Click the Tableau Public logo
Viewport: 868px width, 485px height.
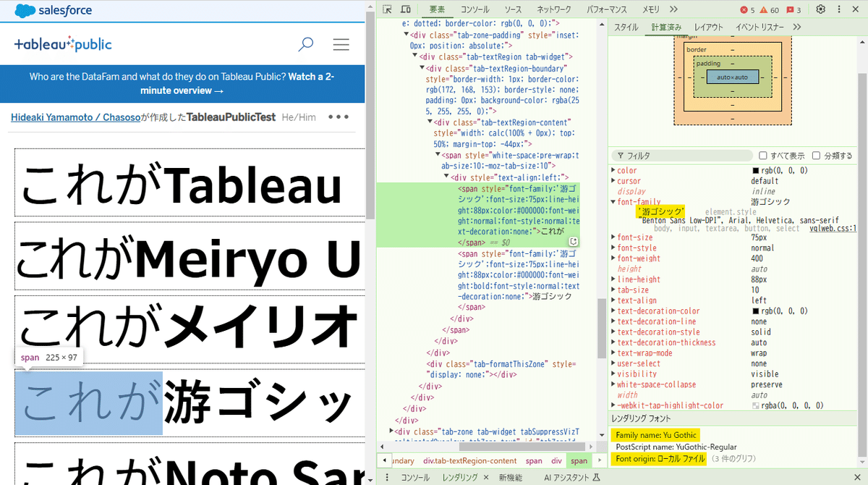point(63,44)
